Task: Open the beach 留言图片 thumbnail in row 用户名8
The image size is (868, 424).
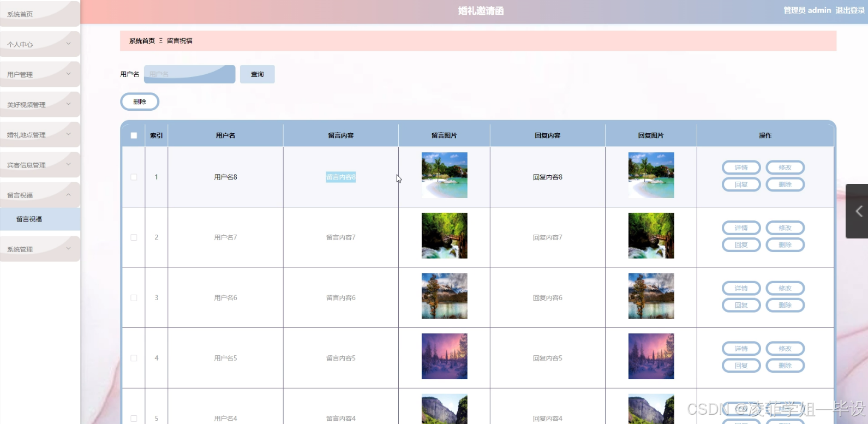Action: [x=444, y=175]
